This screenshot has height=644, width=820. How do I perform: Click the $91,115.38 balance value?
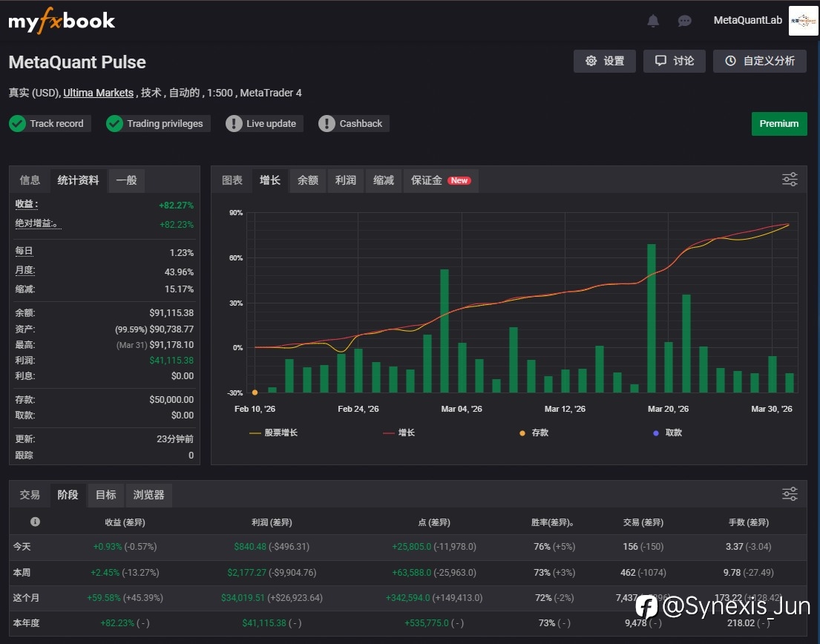click(x=171, y=313)
